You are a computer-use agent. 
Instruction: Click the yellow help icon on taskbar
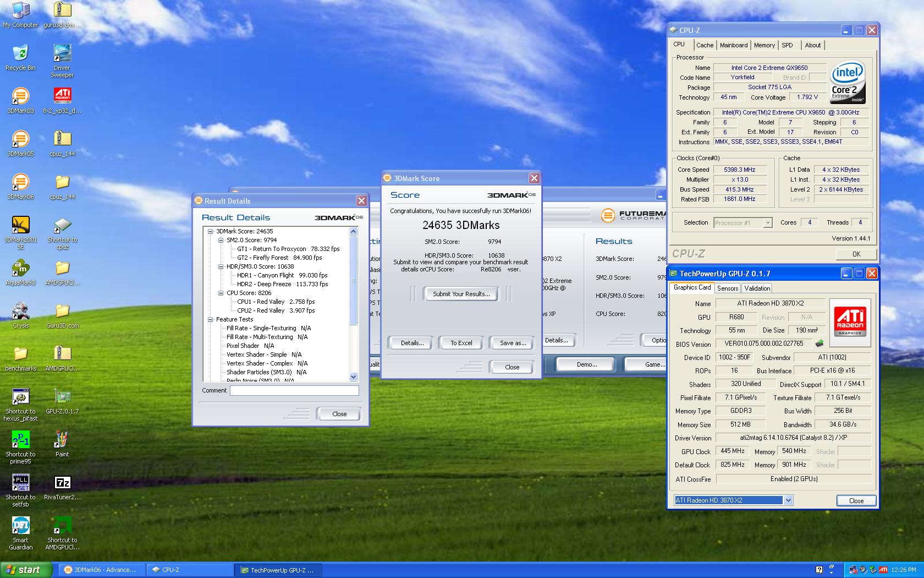pos(819,570)
